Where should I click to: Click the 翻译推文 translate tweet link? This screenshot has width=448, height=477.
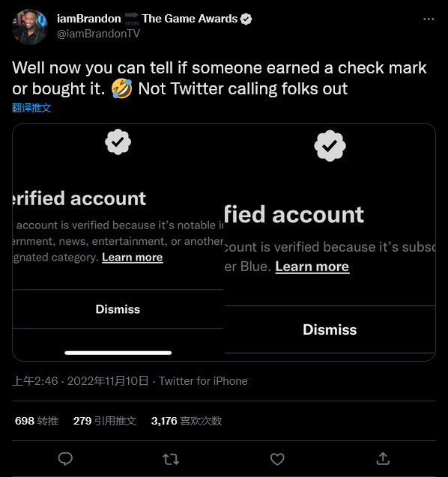31,108
